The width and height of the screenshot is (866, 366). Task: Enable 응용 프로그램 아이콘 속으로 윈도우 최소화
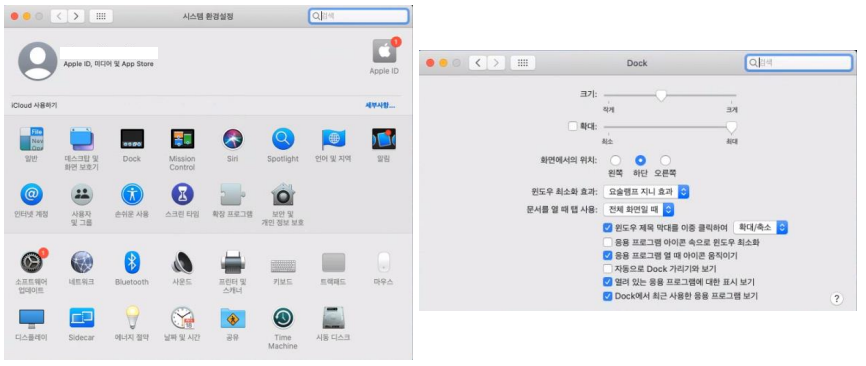coord(608,242)
